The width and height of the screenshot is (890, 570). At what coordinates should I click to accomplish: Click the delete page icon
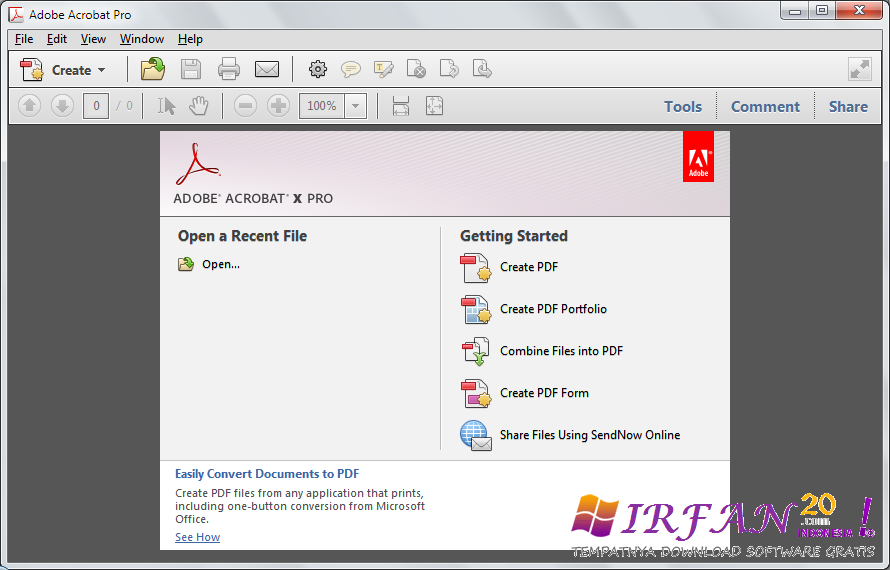click(x=416, y=69)
